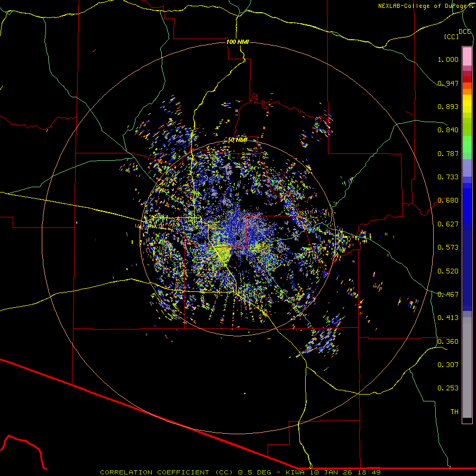Viewport: 476px width, 476px height.
Task: Click the 0.893 legend value
Action: pyautogui.click(x=448, y=106)
